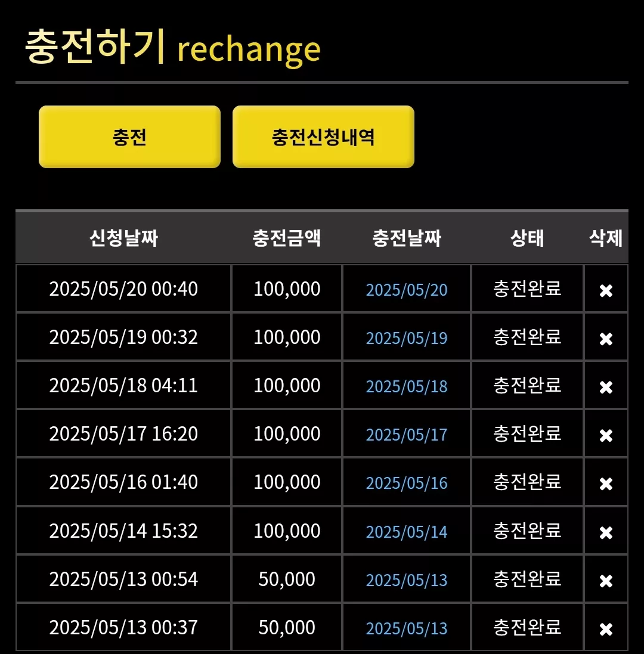Delete the 2025/05/19 00:32 recharge record

pos(606,339)
